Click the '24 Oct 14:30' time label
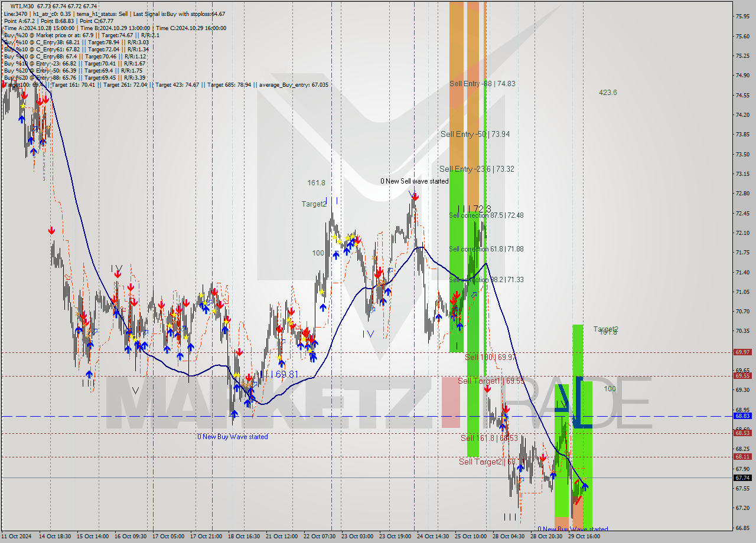This screenshot has height=543, width=756. (434, 537)
